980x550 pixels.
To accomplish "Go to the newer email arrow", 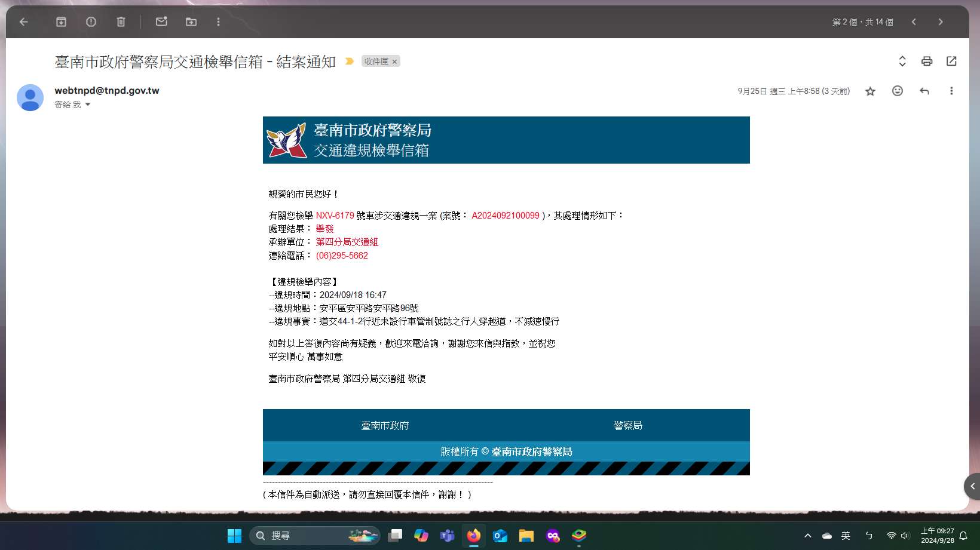I will (914, 22).
